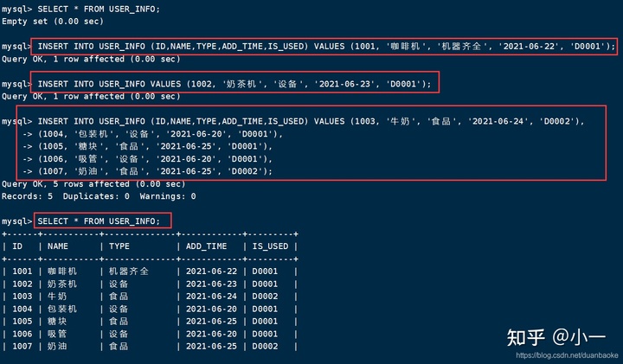The image size is (623, 364).
Task: Click name cell '吸管' in the table
Action: click(57, 334)
